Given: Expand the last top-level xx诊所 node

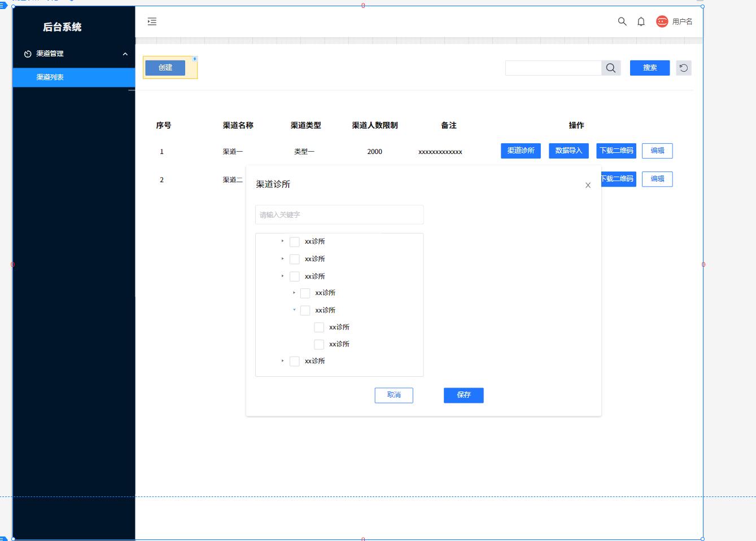Looking at the screenshot, I should [282, 360].
